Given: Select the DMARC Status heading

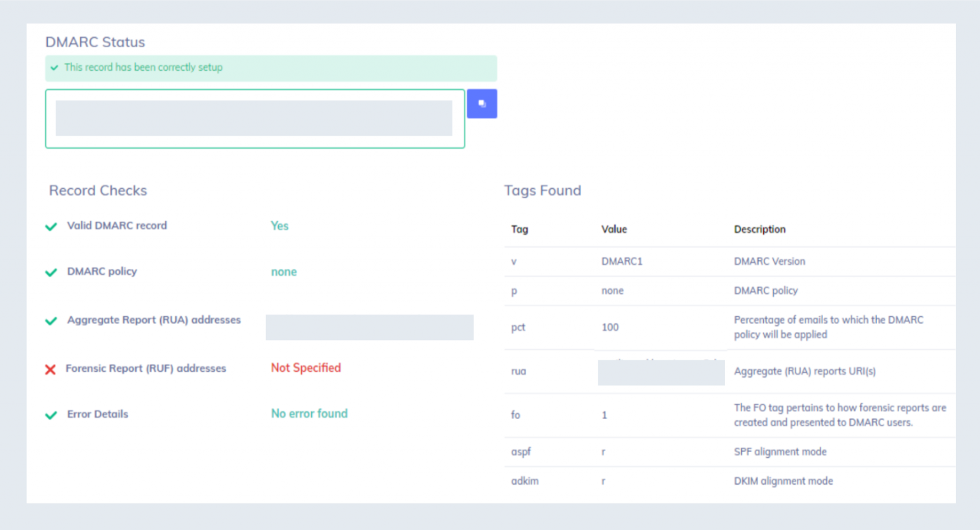Looking at the screenshot, I should (95, 42).
